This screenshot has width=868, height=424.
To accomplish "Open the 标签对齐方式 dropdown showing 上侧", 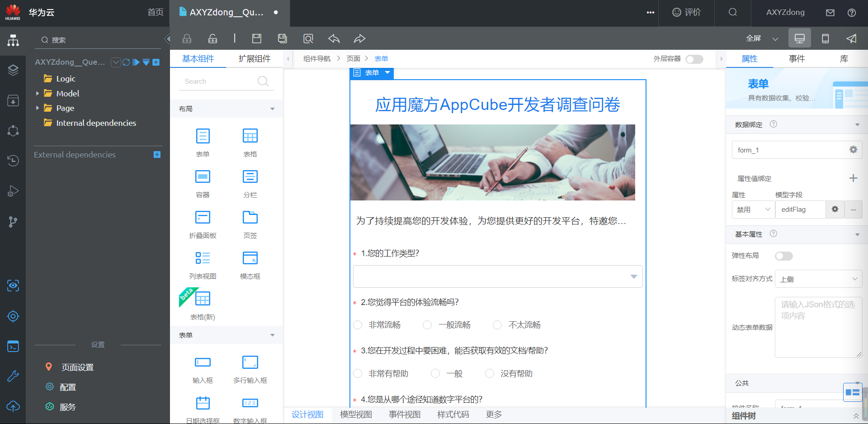I will [x=819, y=279].
